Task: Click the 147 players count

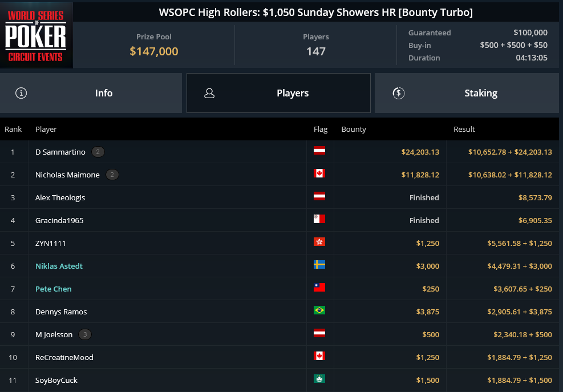Action: click(316, 51)
